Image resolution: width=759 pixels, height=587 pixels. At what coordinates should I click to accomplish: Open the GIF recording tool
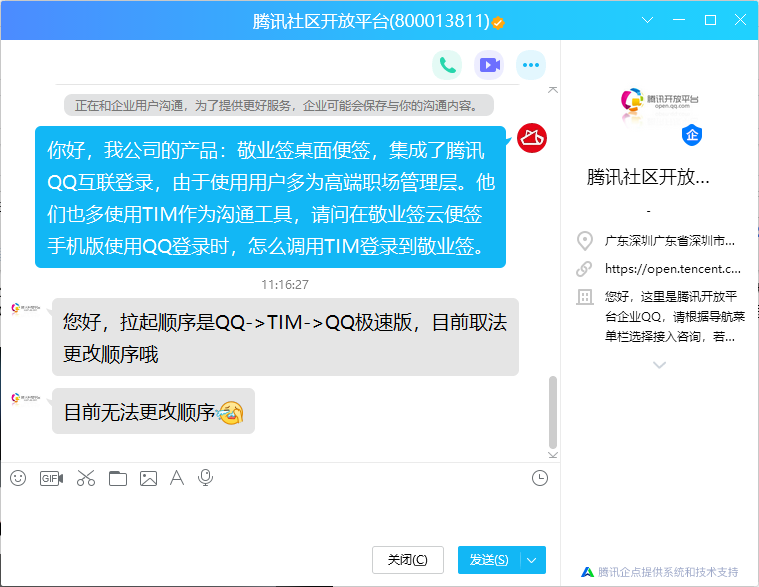(x=51, y=478)
